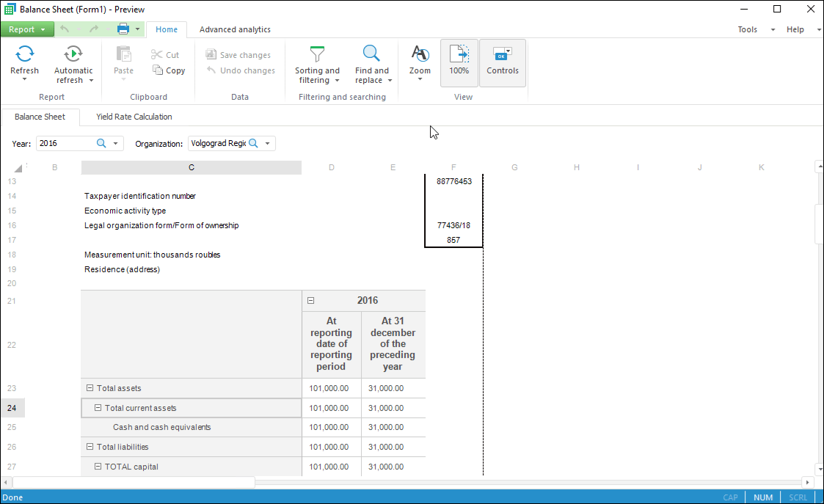The width and height of the screenshot is (824, 504).
Task: Click the horizontal scrollbar at bottom
Action: tap(134, 482)
